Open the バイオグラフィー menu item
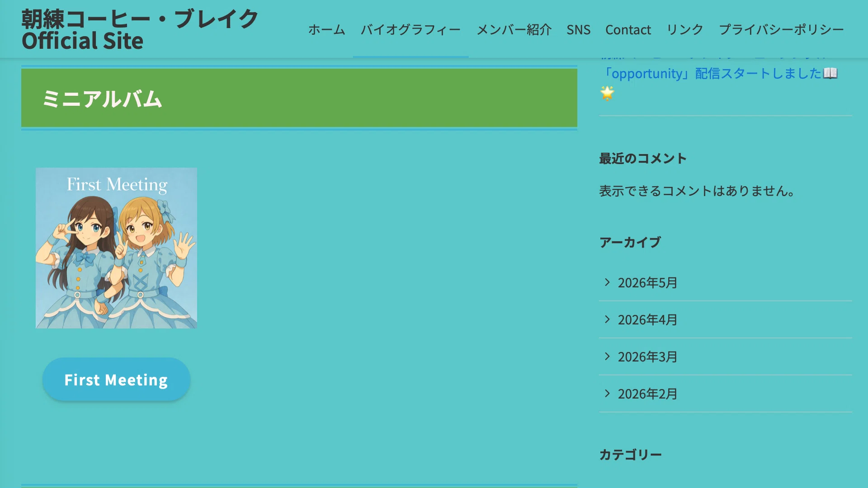Screen dimensions: 868x488 [410, 30]
